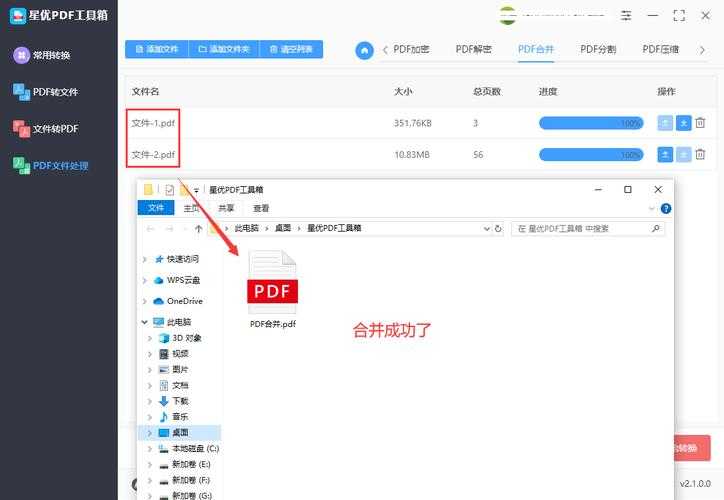
Task: Click 桌面 in Explorer breadcrumb
Action: pos(283,228)
